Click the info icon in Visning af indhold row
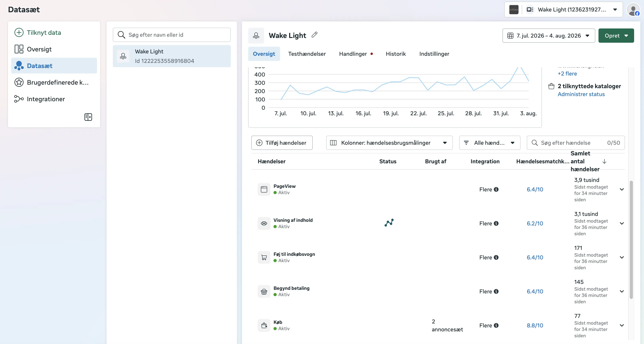644x344 pixels. pyautogui.click(x=496, y=223)
